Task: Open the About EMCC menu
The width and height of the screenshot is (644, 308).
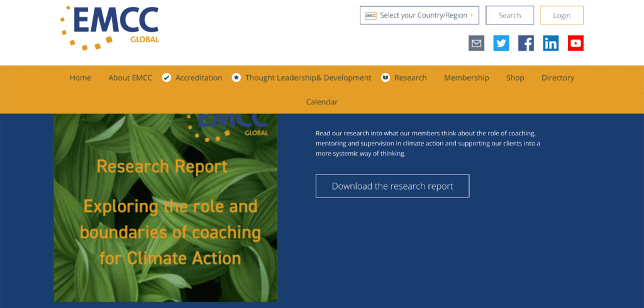Action: point(130,78)
